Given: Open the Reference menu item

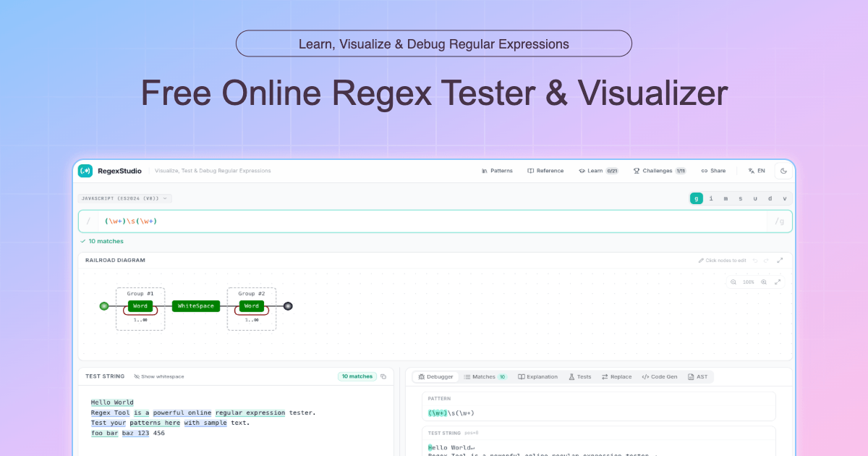Looking at the screenshot, I should (x=545, y=171).
